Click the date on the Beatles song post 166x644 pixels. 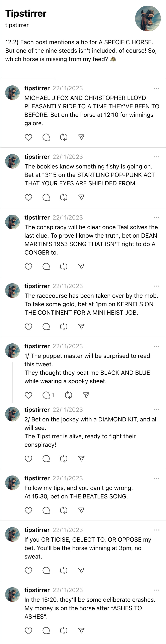tap(68, 478)
